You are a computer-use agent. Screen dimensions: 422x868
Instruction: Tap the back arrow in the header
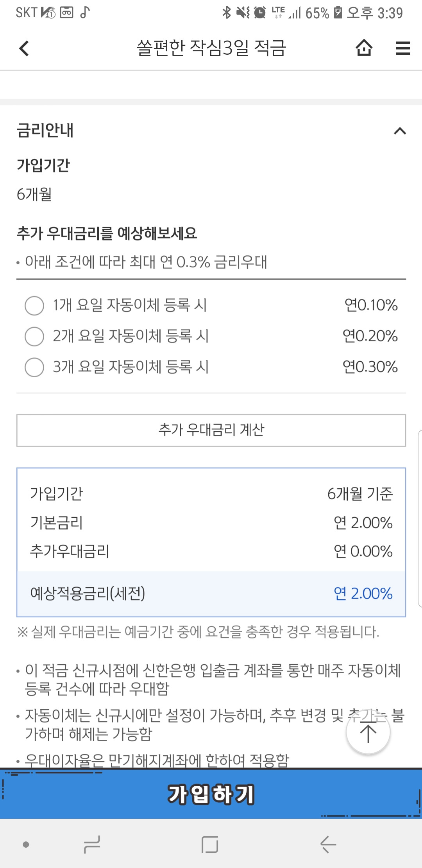click(x=24, y=48)
